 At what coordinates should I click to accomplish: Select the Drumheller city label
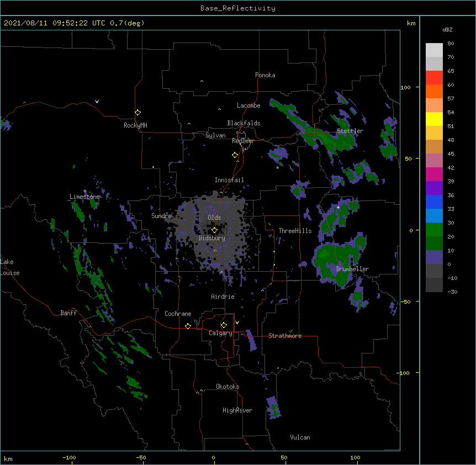pyautogui.click(x=352, y=269)
